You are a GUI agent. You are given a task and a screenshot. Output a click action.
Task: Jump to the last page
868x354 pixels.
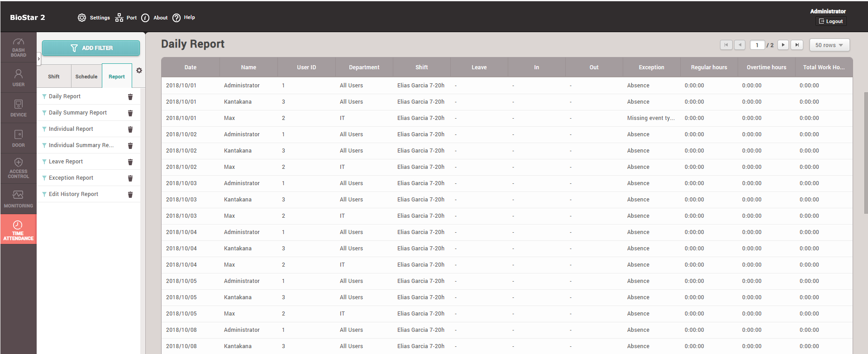[797, 45]
